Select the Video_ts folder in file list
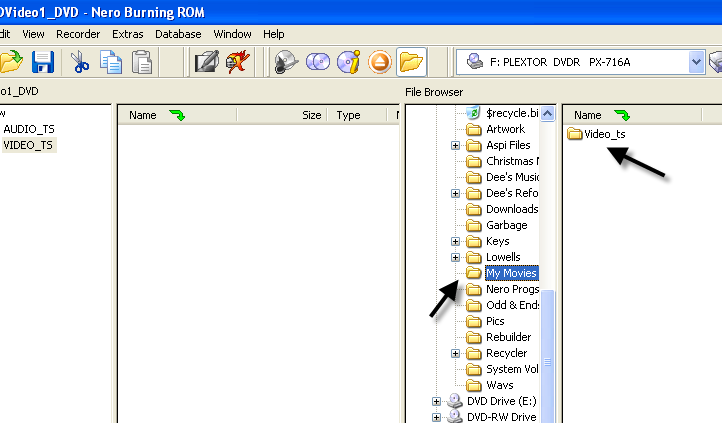The width and height of the screenshot is (722, 423). (x=596, y=134)
